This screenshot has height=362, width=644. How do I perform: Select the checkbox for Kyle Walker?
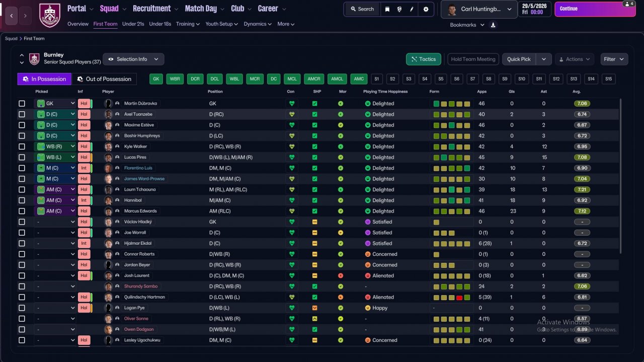pos(22,147)
